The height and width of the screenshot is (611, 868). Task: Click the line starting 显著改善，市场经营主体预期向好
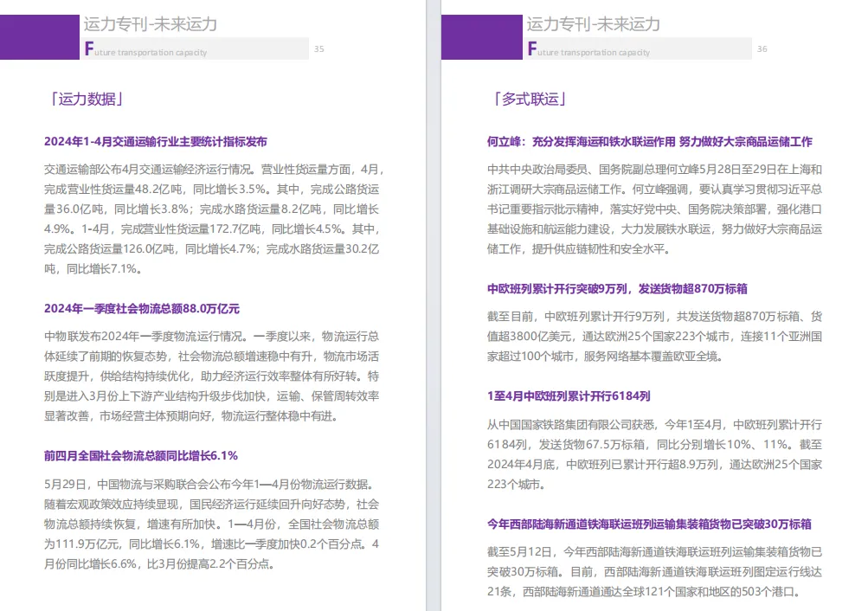191,416
